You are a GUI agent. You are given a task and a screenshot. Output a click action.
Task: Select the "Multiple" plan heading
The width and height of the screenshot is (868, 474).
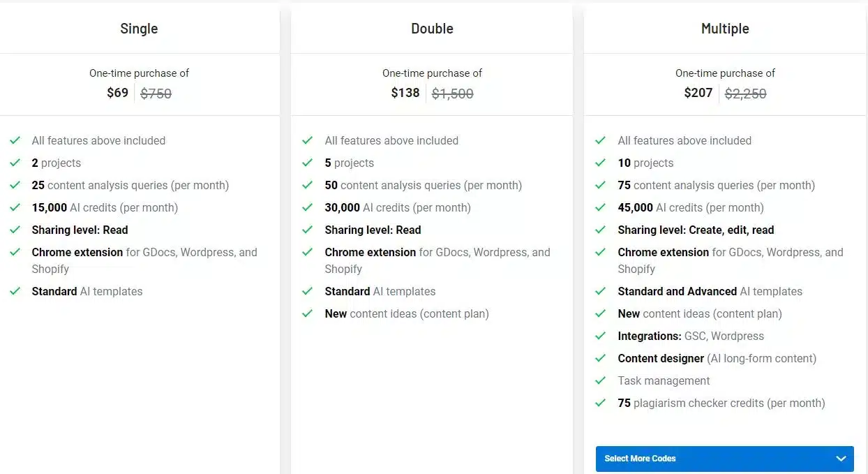pos(725,29)
